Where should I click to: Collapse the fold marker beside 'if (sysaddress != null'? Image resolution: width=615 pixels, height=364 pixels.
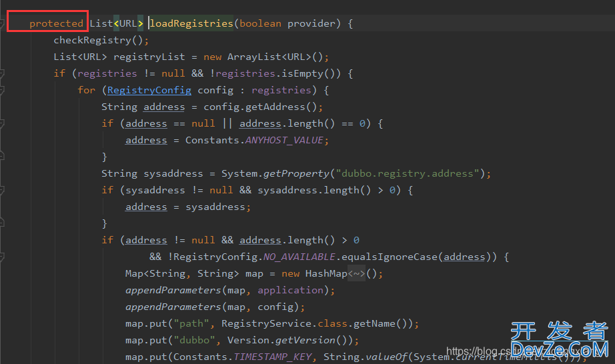pyautogui.click(x=1, y=191)
